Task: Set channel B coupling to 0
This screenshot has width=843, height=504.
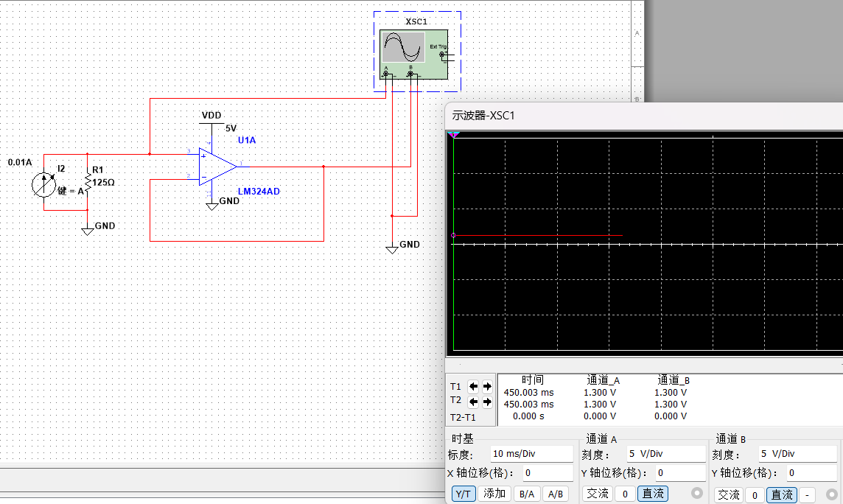Action: pyautogui.click(x=755, y=495)
